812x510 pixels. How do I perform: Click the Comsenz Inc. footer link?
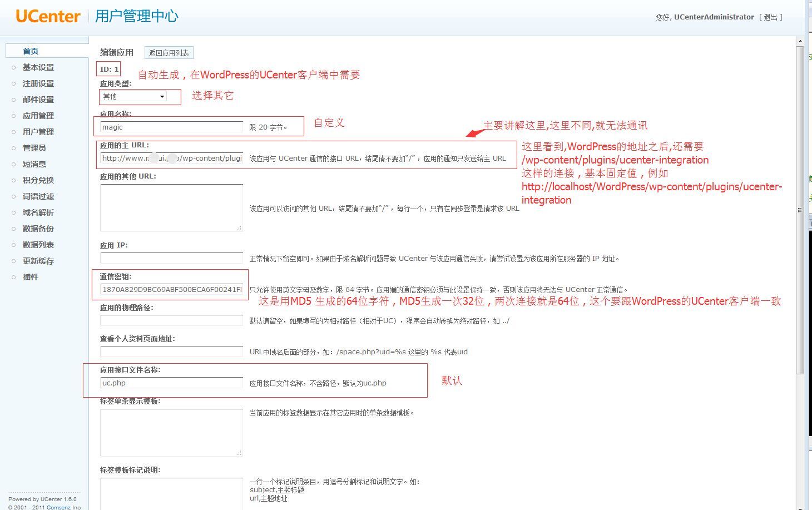[x=64, y=507]
